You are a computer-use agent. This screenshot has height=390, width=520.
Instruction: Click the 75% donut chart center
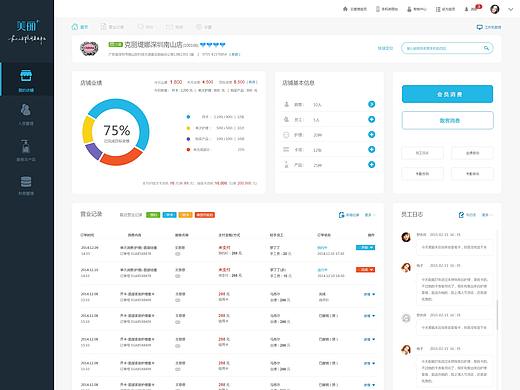[x=116, y=132]
